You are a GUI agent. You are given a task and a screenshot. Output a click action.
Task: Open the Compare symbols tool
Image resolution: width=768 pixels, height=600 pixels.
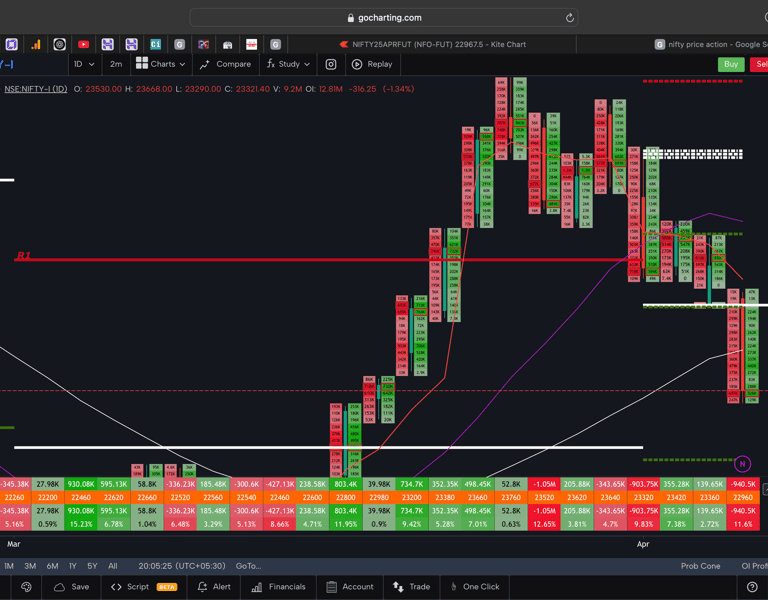[x=225, y=64]
